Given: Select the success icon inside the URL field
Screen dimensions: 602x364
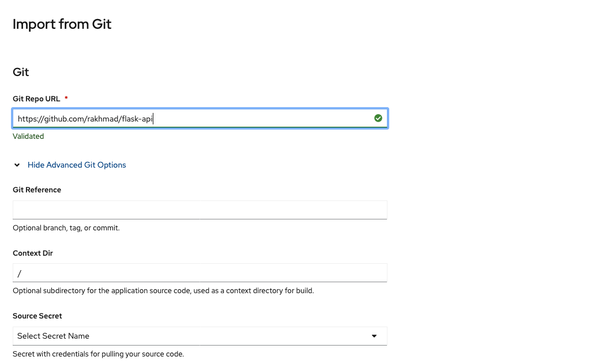Looking at the screenshot, I should coord(378,118).
